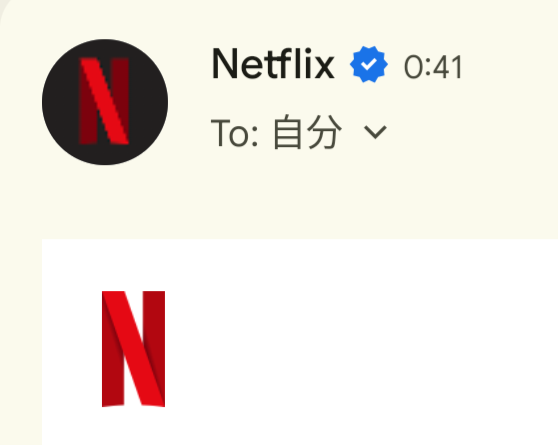Click the scalloped blue badge after Netflix
This screenshot has width=558, height=445.
(369, 64)
